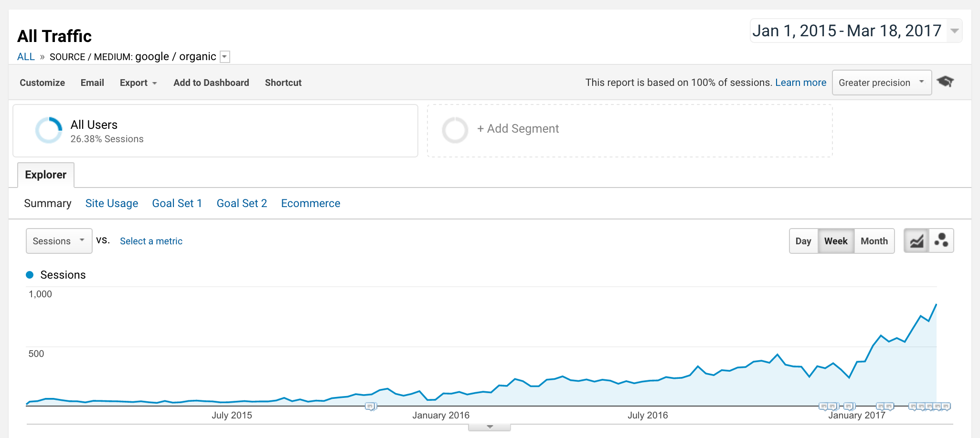
Task: Expand annotations drawer arrow below chart
Action: 490,427
